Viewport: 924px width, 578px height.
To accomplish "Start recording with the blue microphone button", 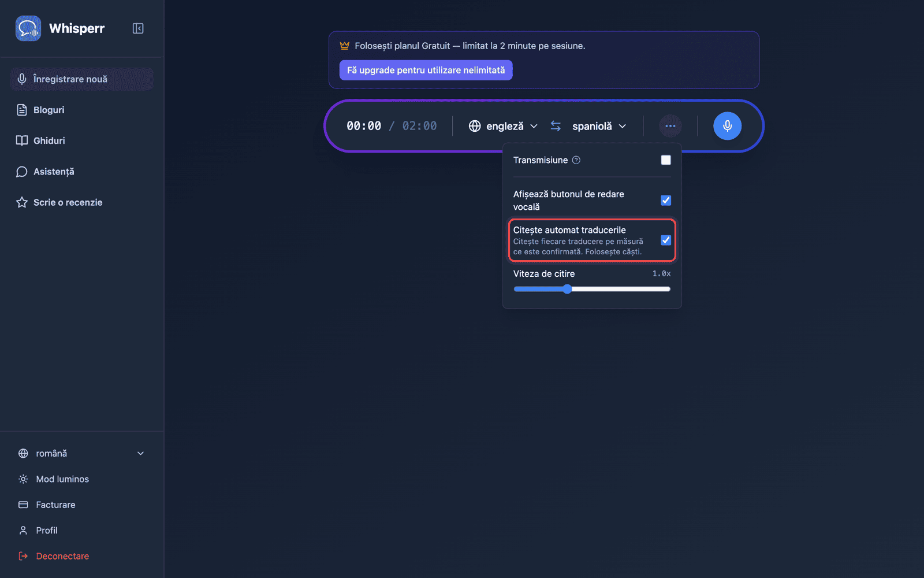I will [x=727, y=126].
